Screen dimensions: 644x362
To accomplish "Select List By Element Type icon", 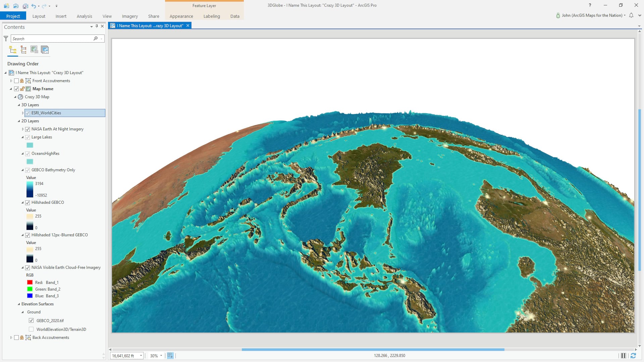I will 23,50.
